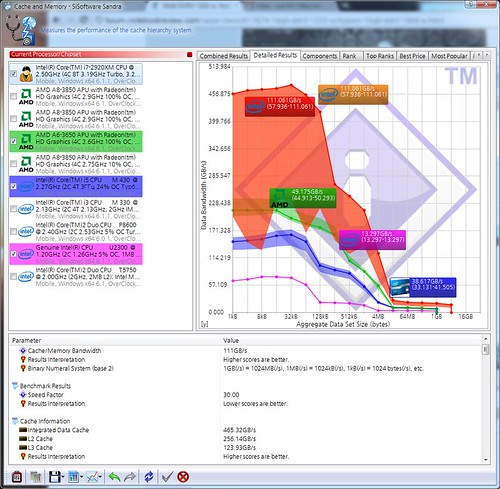
Task: Uncheck the AMD A6-3650 APU checkbox
Action: point(13,141)
